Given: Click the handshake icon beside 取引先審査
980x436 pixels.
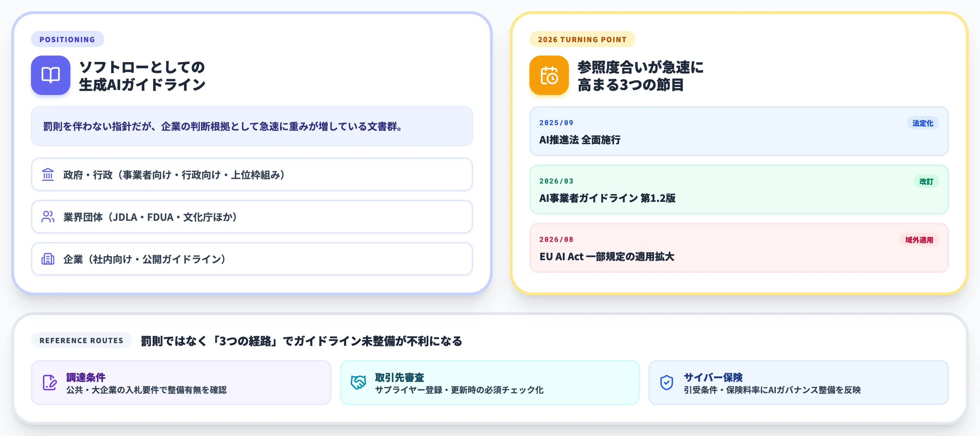Looking at the screenshot, I should tap(358, 383).
